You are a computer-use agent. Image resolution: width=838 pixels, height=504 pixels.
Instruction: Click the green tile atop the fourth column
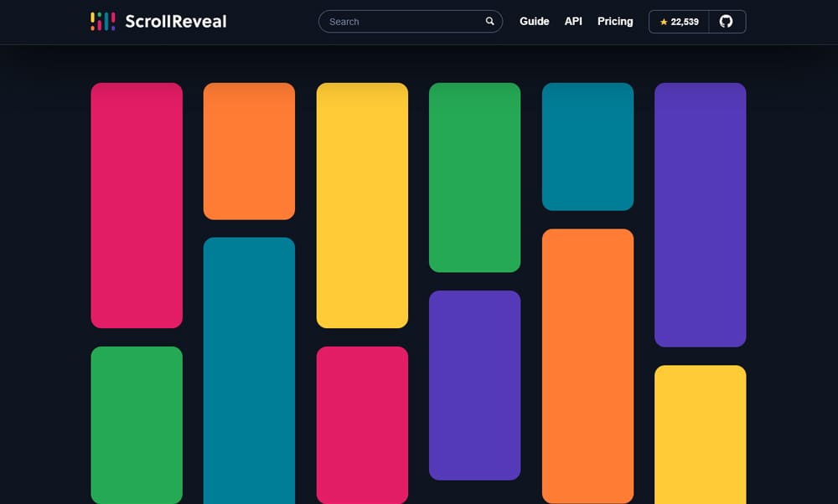pyautogui.click(x=474, y=177)
